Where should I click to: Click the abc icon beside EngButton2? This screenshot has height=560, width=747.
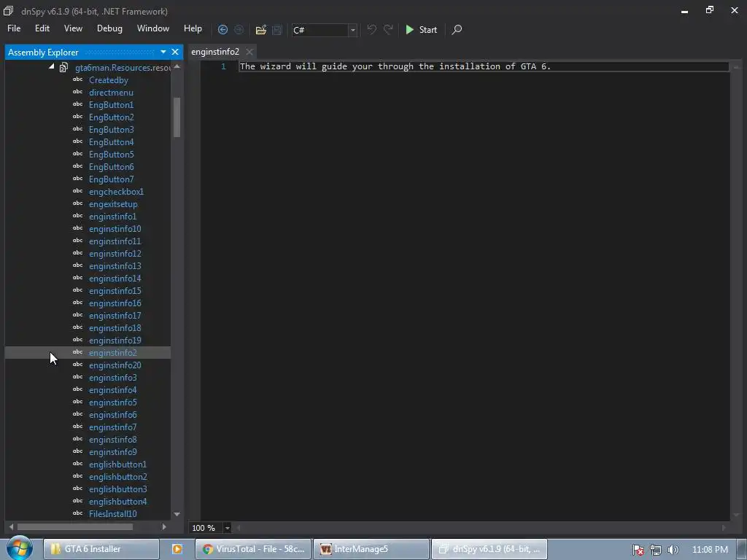[77, 117]
